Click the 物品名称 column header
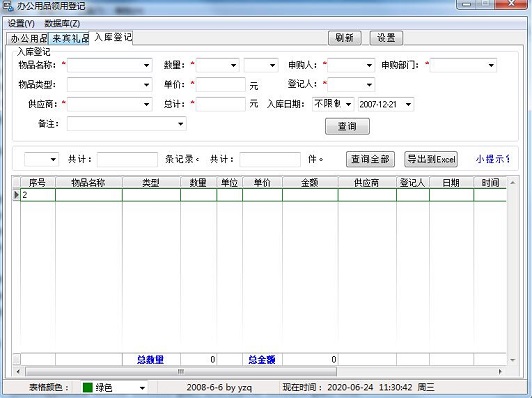Image resolution: width=532 pixels, height=398 pixels. (x=88, y=183)
